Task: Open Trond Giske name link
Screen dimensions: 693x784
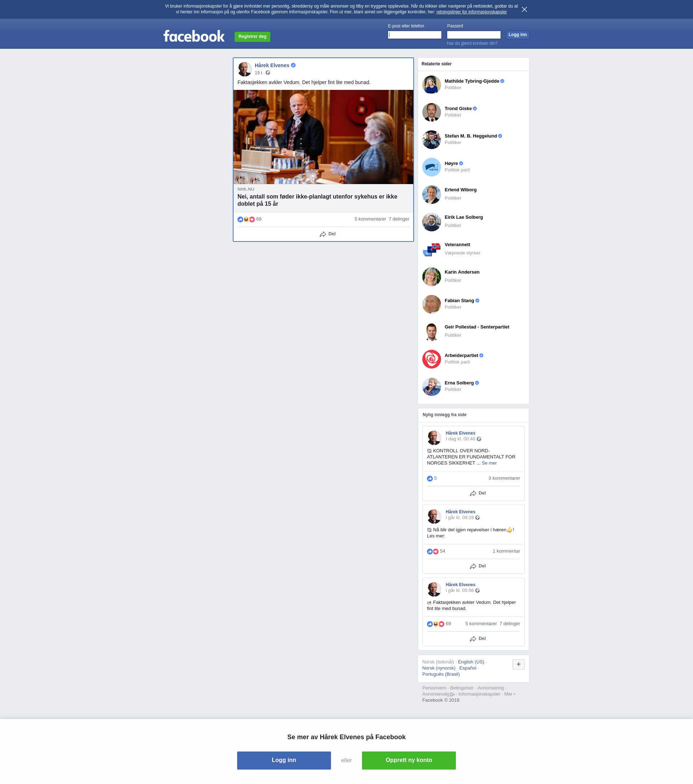Action: click(458, 109)
